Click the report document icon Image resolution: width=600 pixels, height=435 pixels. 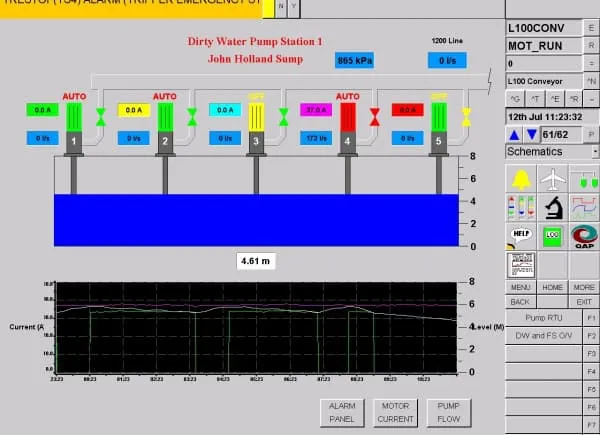(521, 265)
